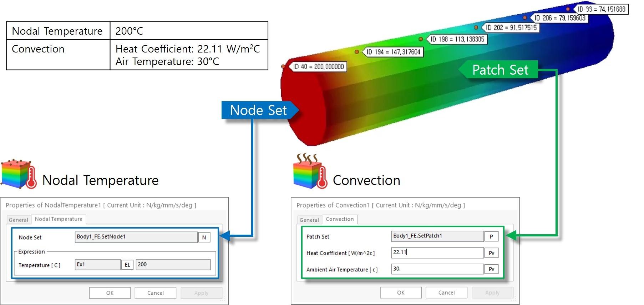
Task: Click the Heat Coefficient input field
Action: pyautogui.click(x=437, y=252)
